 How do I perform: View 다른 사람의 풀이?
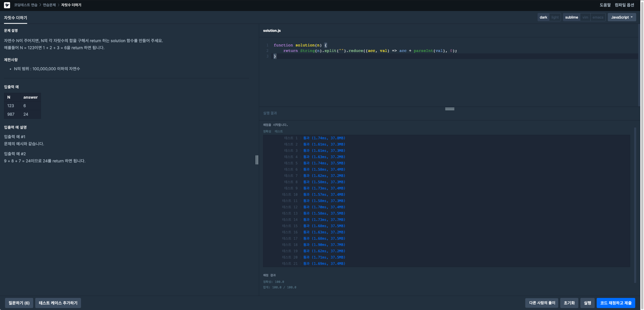pos(542,303)
